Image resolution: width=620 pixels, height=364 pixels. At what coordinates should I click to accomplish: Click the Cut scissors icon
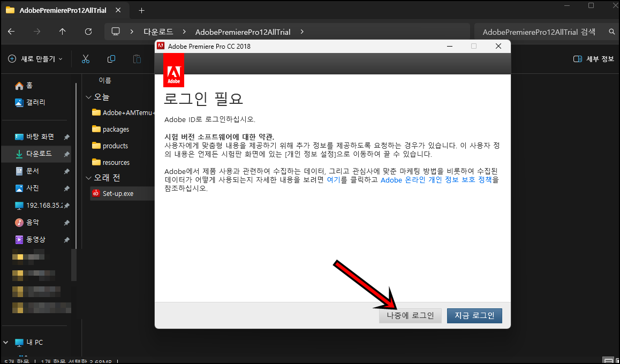[x=86, y=59]
